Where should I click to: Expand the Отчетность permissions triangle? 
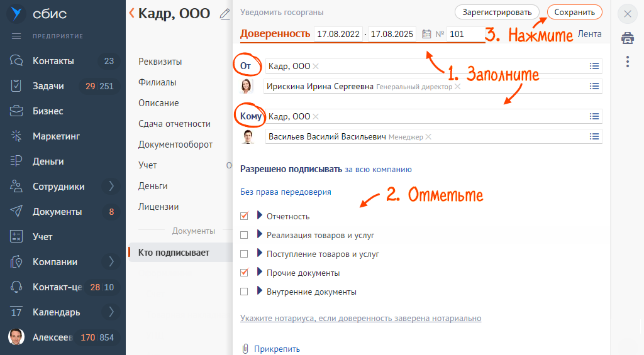pos(259,215)
